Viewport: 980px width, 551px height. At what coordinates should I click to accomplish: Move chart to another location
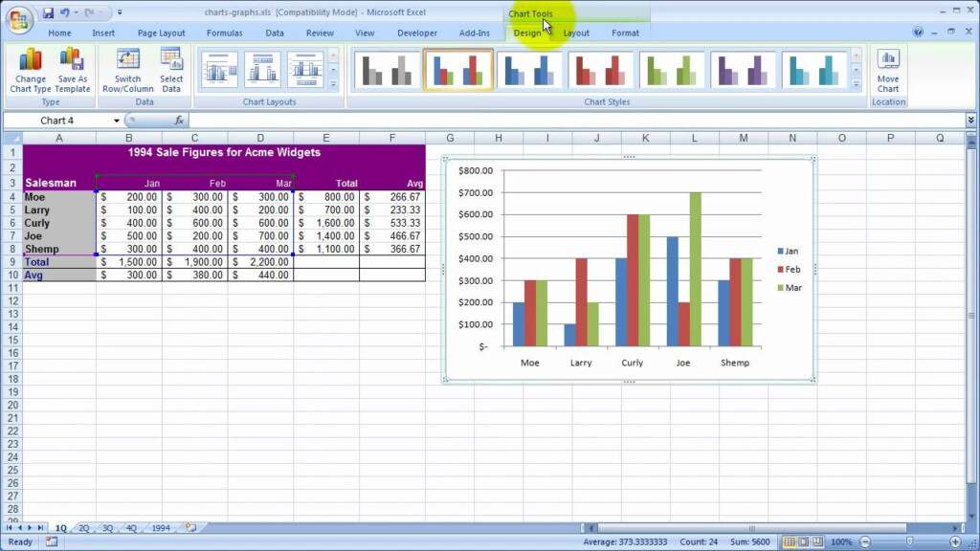887,71
